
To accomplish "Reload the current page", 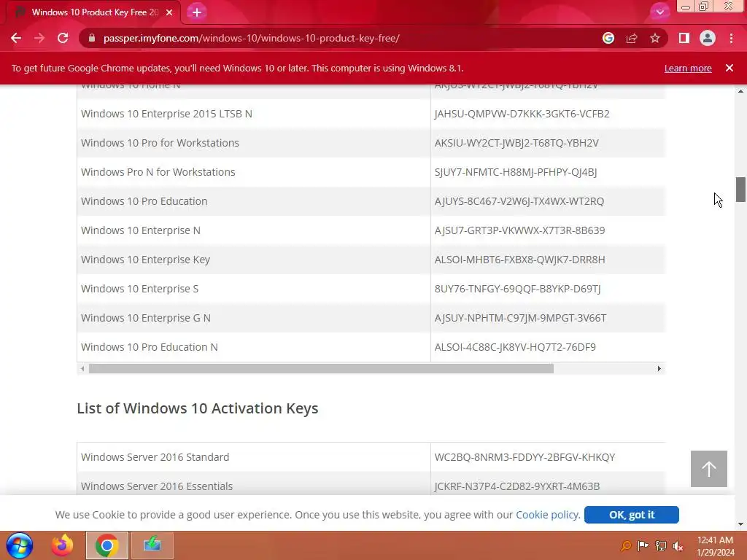I will click(63, 38).
